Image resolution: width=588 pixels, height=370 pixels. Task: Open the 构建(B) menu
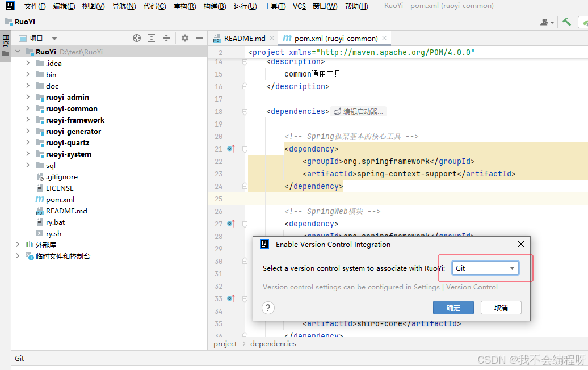click(x=215, y=6)
